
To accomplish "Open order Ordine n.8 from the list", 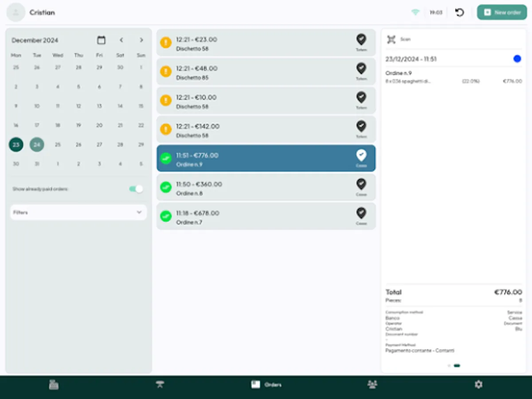I will click(x=266, y=187).
